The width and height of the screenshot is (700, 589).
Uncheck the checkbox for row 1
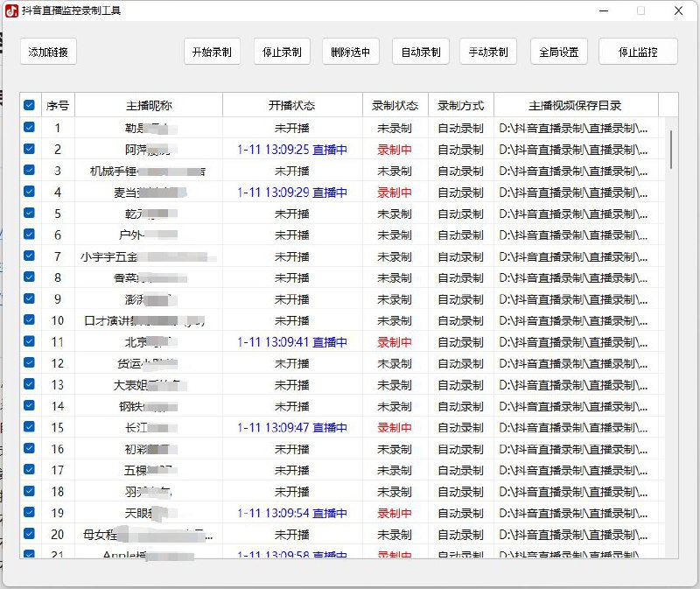(x=30, y=128)
